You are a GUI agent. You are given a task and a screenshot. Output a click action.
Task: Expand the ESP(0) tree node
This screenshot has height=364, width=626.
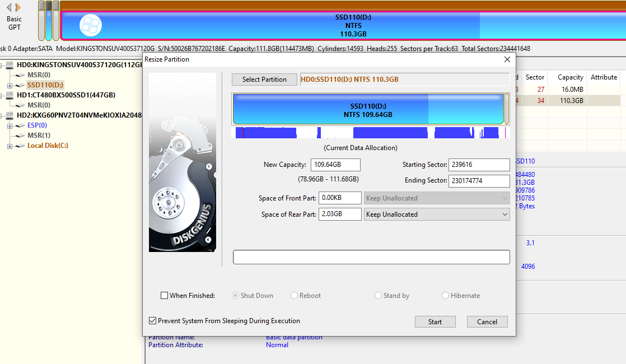tap(10, 126)
